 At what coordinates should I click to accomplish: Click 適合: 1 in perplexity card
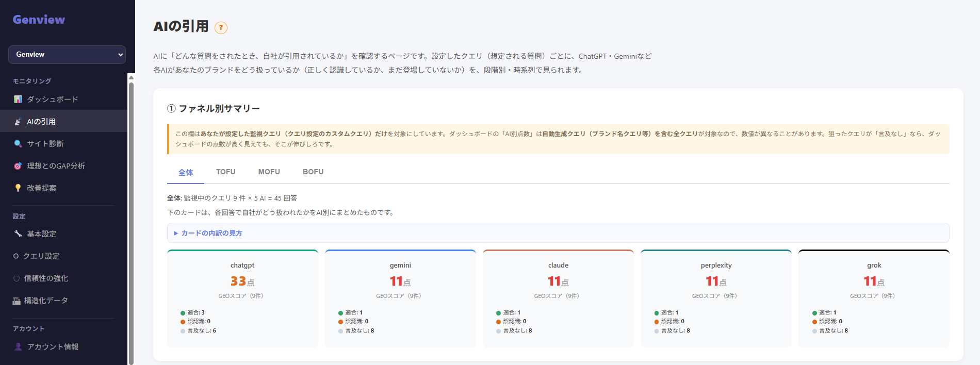[x=666, y=312]
